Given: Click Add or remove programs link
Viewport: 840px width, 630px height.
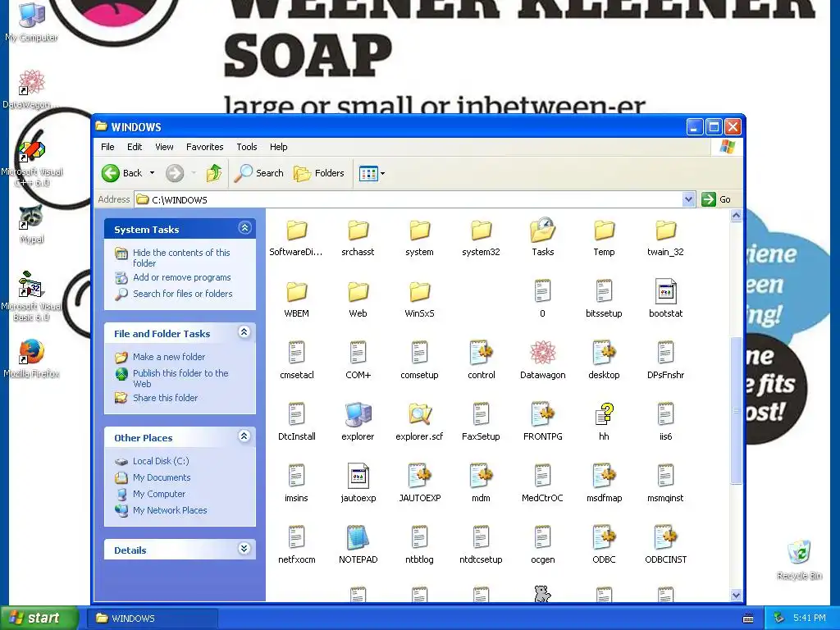Looking at the screenshot, I should (181, 277).
